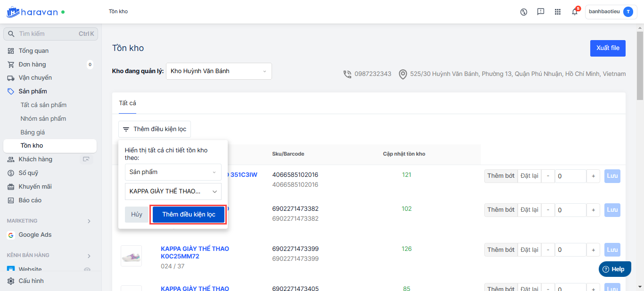Screen dimensions: 644x291
Task: Increase quantity for SKU 6902271473399
Action: tap(594, 249)
